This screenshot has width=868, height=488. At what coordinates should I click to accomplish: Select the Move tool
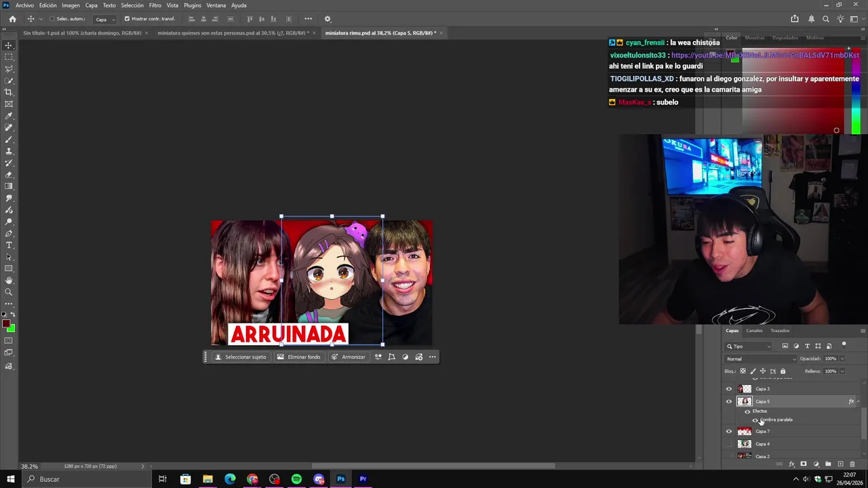(9, 45)
